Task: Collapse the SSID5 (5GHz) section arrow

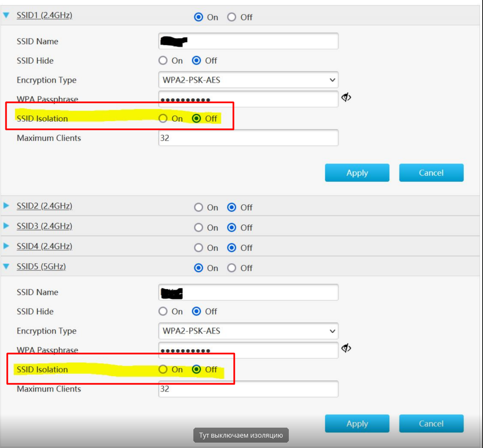Action: click(x=6, y=266)
